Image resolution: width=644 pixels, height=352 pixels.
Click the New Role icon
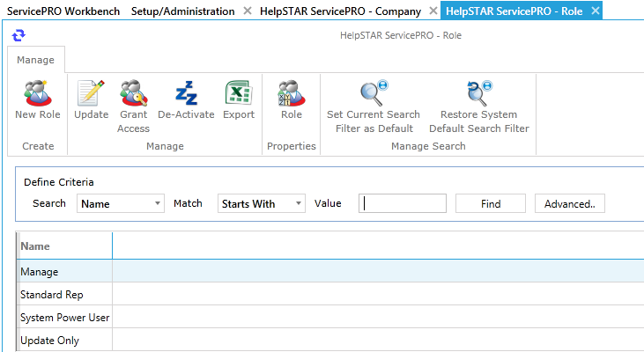(x=37, y=93)
